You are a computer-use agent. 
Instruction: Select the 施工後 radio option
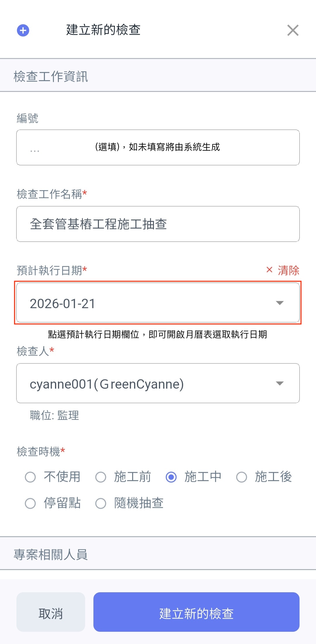click(x=242, y=477)
